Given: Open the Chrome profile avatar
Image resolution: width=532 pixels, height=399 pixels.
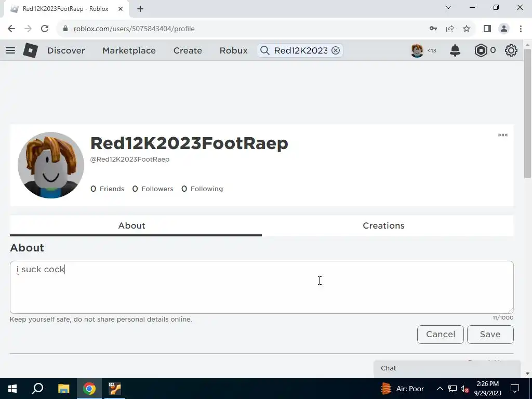Looking at the screenshot, I should click(504, 29).
